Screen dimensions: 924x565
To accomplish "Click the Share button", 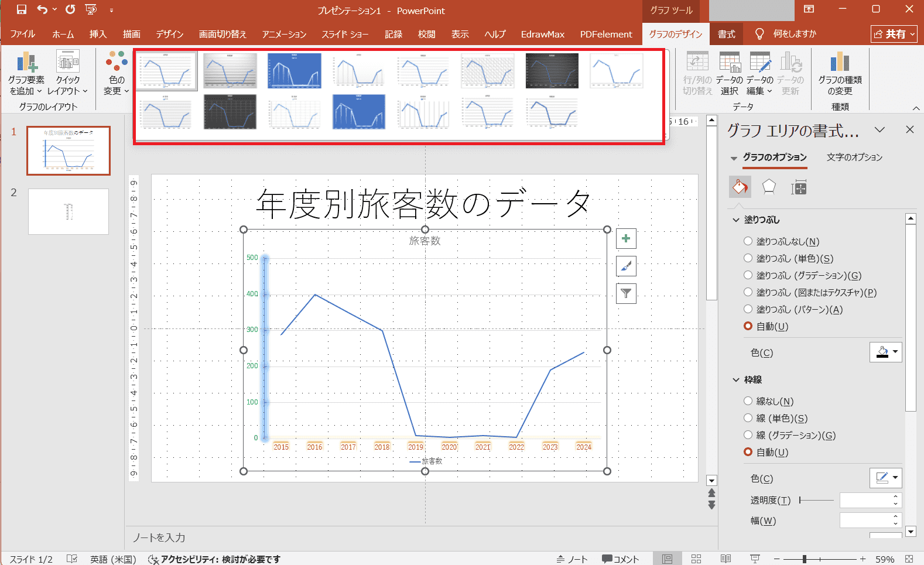I will (x=894, y=34).
